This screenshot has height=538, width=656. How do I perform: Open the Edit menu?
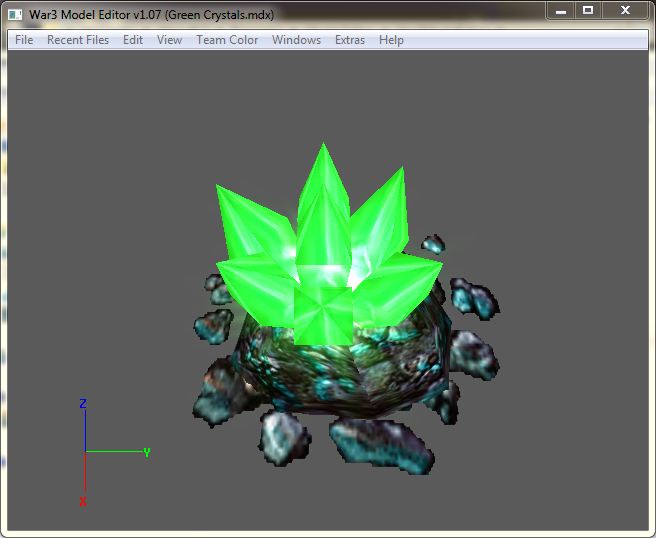[x=133, y=40]
